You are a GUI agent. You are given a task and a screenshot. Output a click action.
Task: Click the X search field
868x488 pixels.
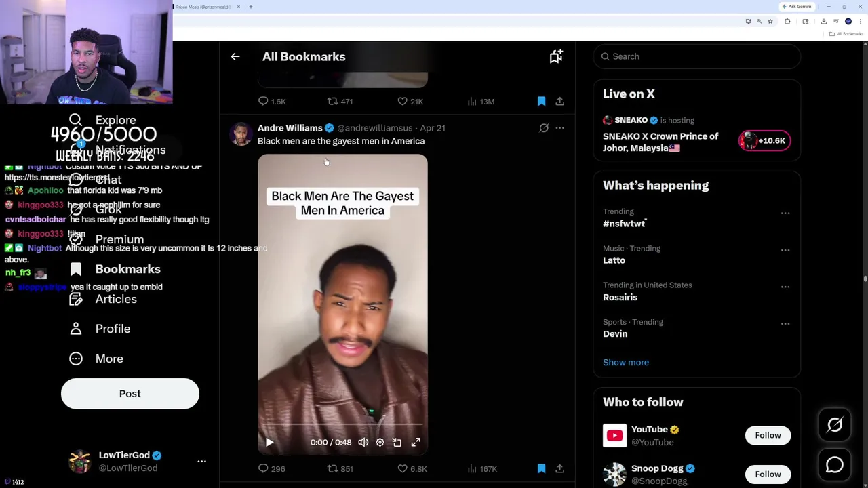696,56
